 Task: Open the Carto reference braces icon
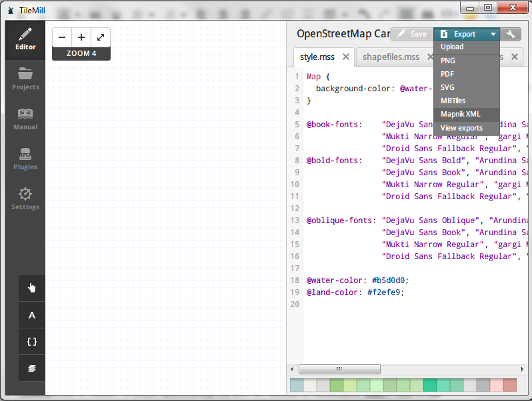tap(32, 342)
